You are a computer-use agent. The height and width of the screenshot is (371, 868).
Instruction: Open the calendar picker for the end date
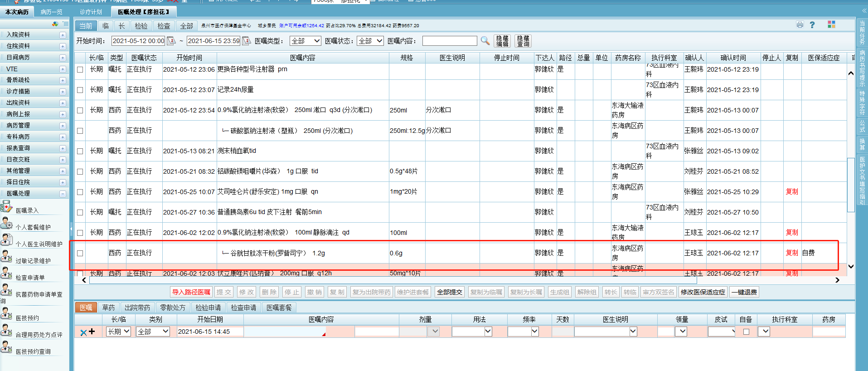(x=247, y=41)
